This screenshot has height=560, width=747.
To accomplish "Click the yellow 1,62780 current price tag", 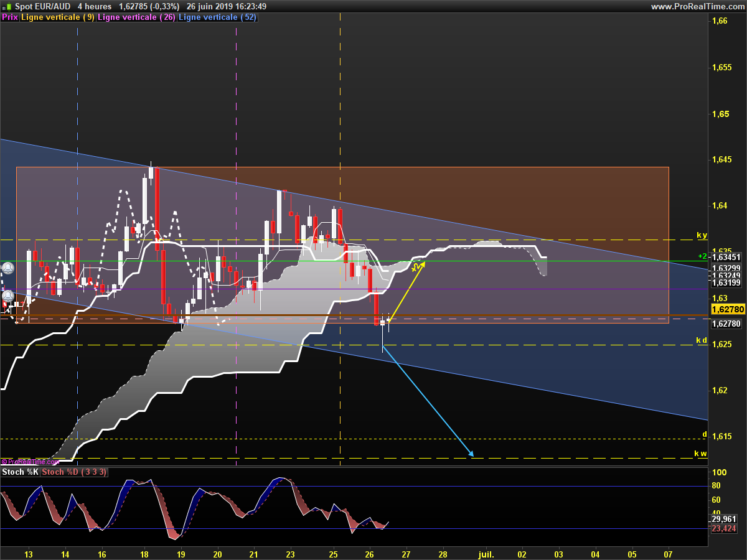I will click(728, 309).
